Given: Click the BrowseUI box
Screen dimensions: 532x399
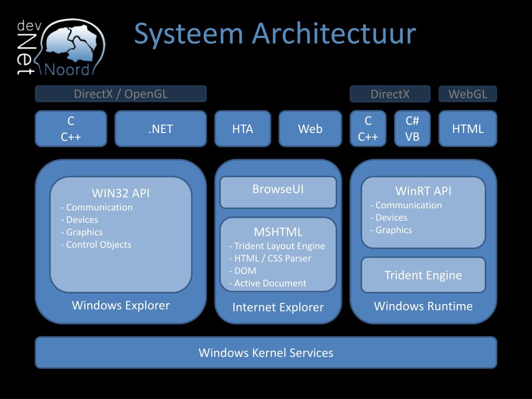Looking at the screenshot, I should click(x=278, y=192).
